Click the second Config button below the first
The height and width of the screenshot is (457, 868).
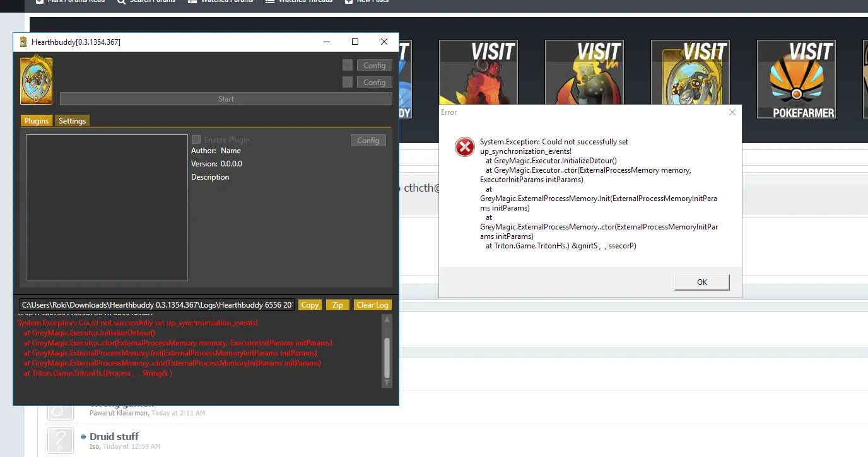(374, 82)
